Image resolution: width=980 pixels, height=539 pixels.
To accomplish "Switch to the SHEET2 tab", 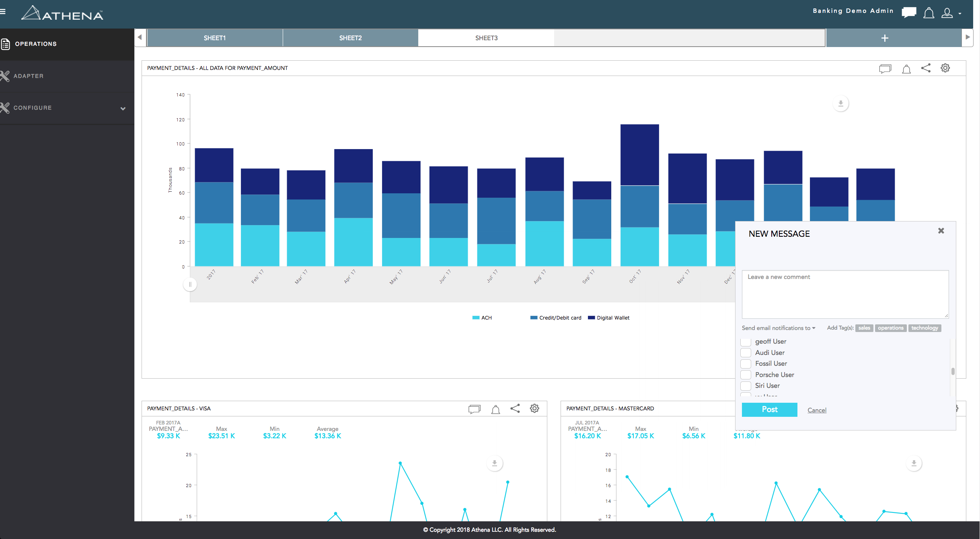I will [x=350, y=38].
